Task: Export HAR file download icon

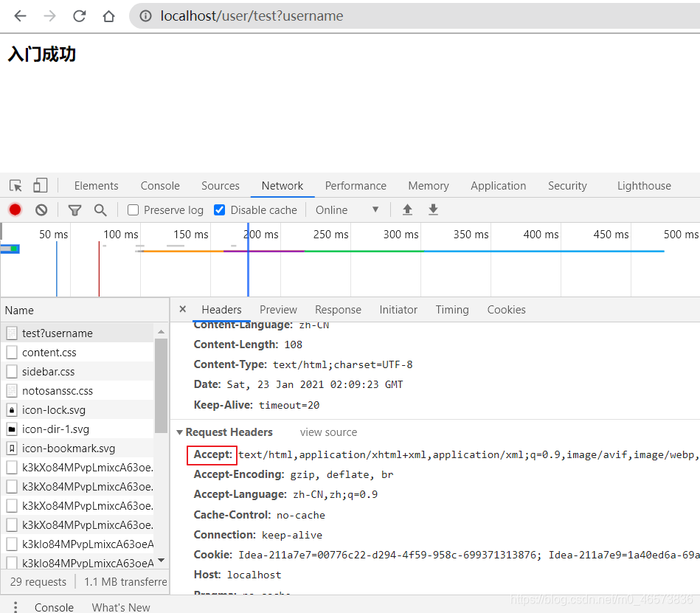Action: tap(433, 209)
